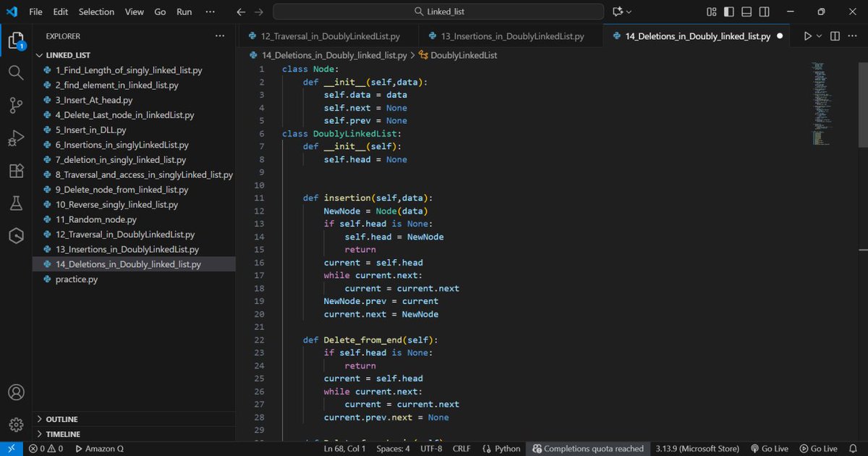Open Amazon Q from the status bar
The image size is (868, 456).
(x=99, y=448)
